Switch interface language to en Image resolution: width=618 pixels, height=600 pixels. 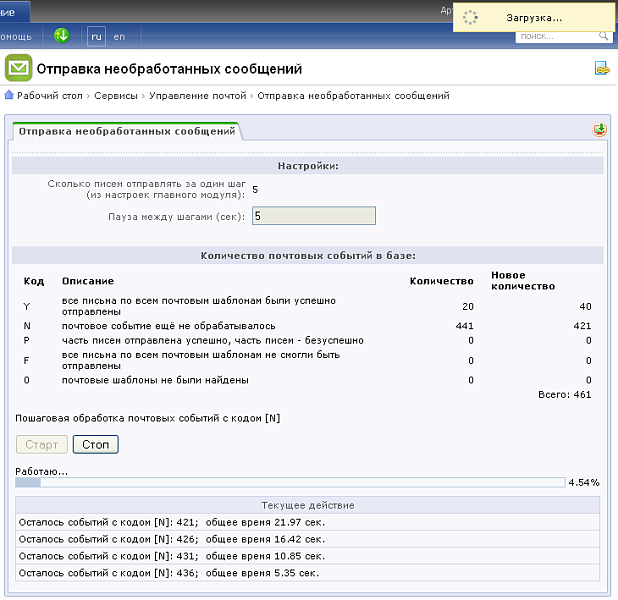coord(119,36)
